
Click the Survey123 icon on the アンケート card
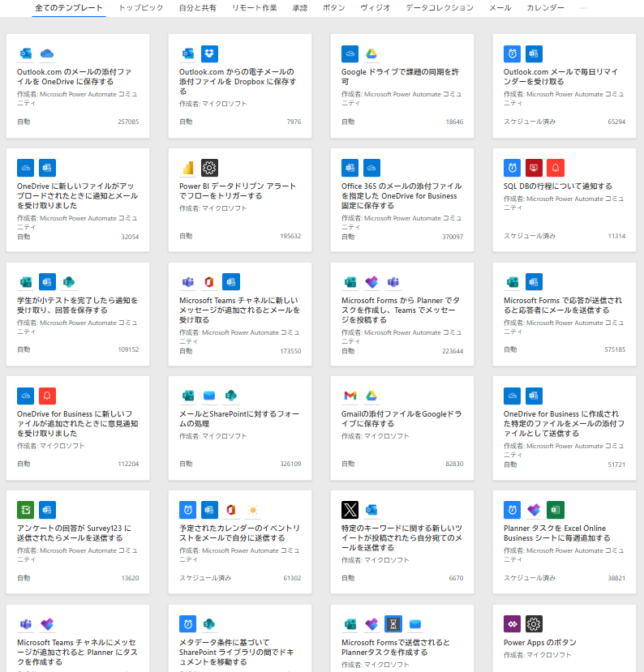pos(26,510)
